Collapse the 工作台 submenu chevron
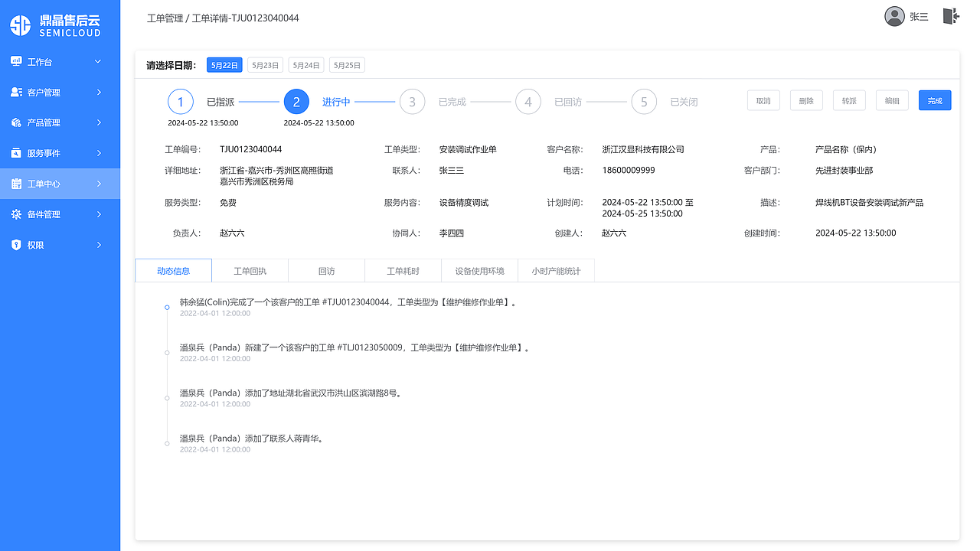This screenshot has width=980, height=551. [100, 61]
